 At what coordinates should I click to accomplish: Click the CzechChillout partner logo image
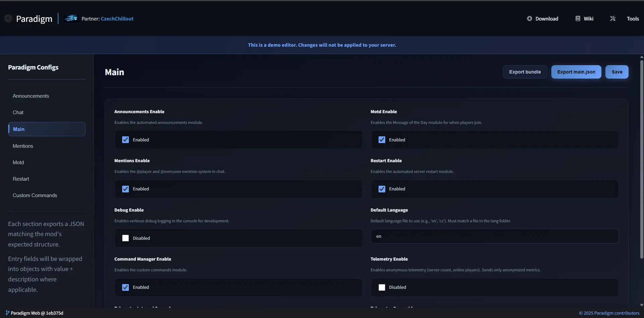[x=71, y=18]
